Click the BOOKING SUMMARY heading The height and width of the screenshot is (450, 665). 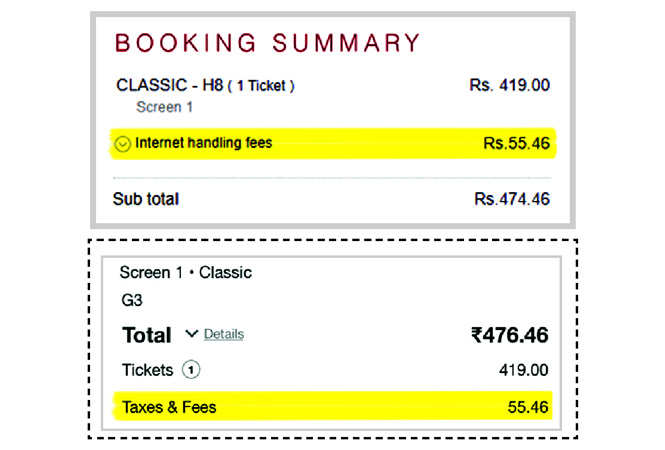tap(268, 43)
